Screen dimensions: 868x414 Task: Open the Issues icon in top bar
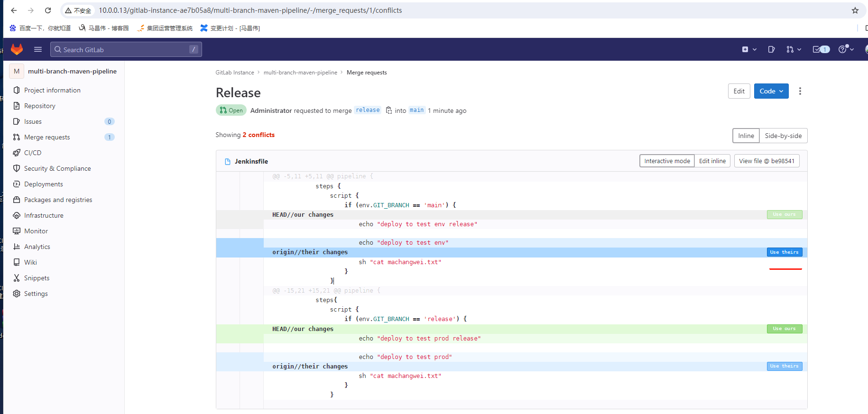771,49
